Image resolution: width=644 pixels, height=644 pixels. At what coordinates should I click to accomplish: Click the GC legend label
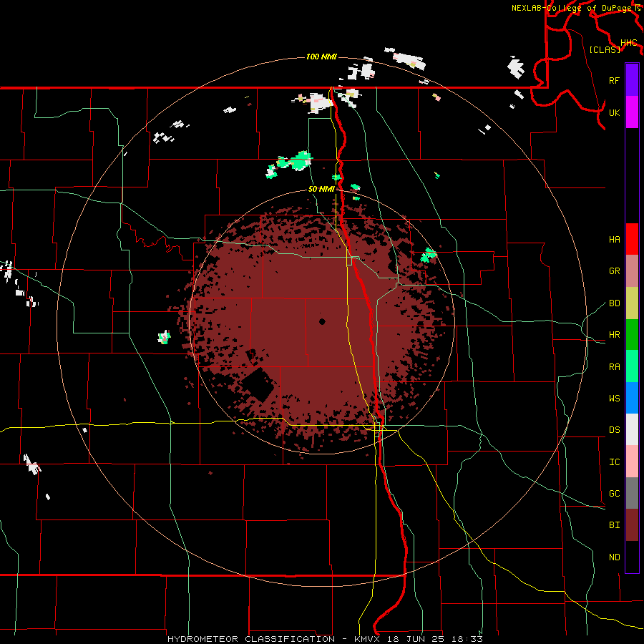coord(614,494)
